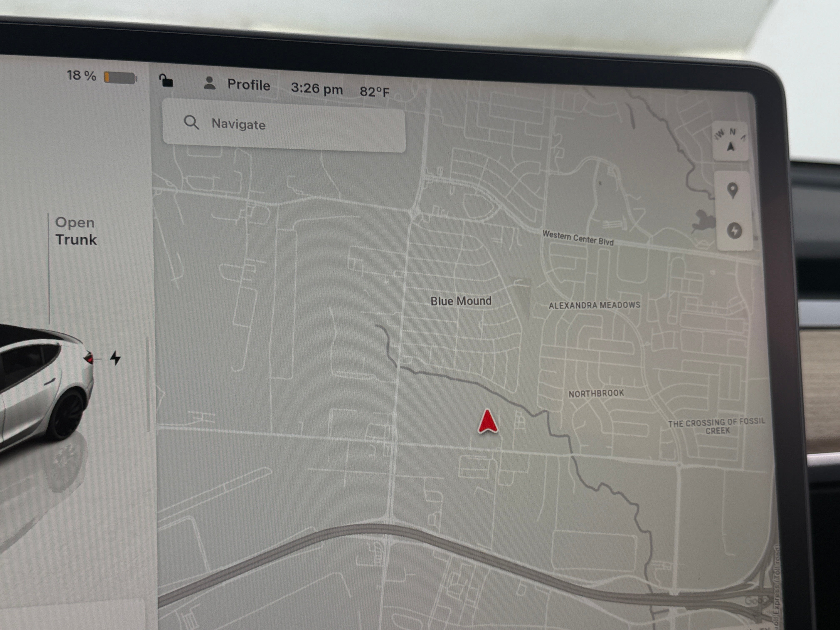
Task: Tap the 3:26 pm clock
Action: coord(317,89)
